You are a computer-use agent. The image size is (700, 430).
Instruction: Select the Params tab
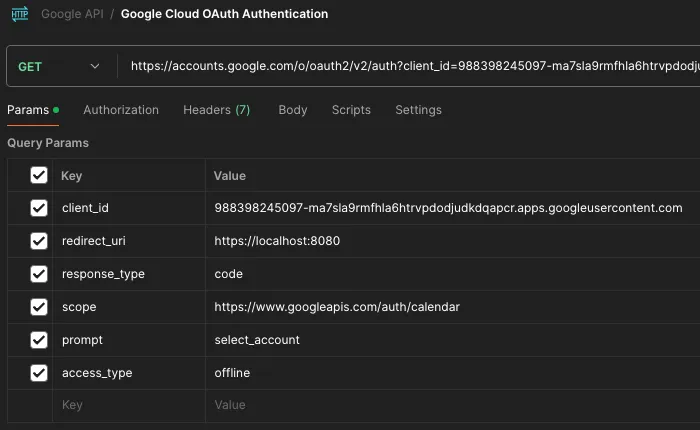[x=28, y=110]
